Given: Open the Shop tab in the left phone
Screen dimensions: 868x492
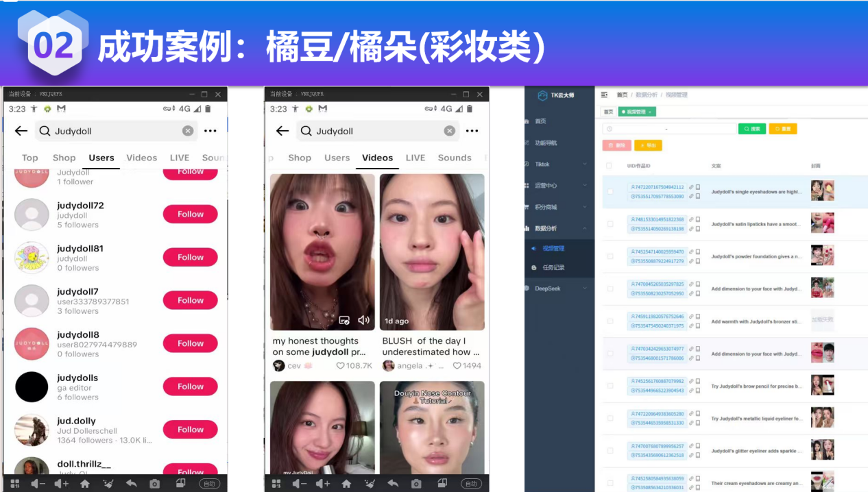Looking at the screenshot, I should click(x=64, y=158).
